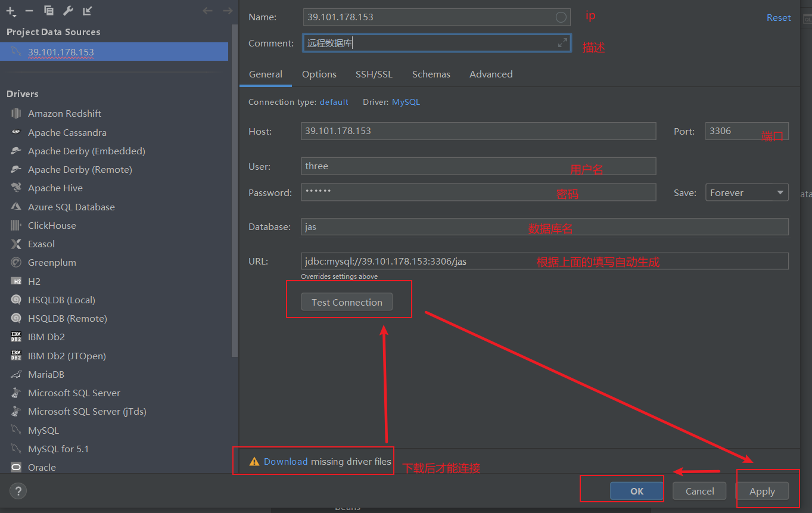
Task: Click the Microsoft SQL Server icon
Action: tap(16, 393)
